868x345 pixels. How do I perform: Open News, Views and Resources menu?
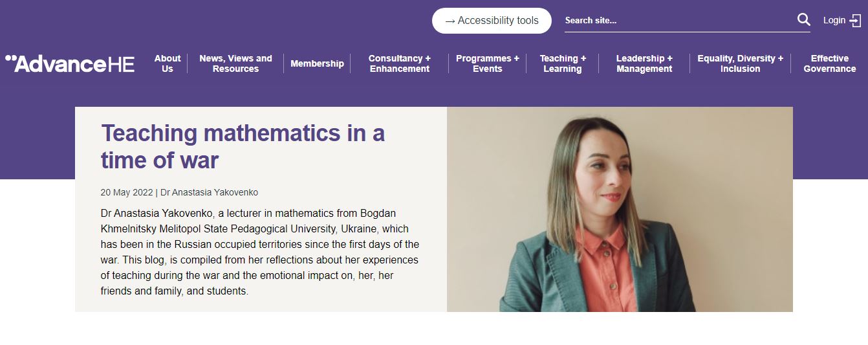pyautogui.click(x=235, y=63)
